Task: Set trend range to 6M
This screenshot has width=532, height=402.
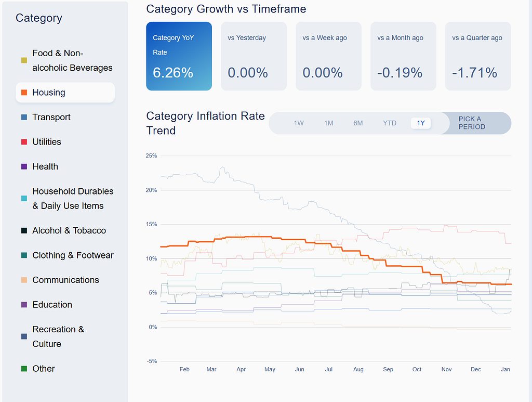Action: [358, 123]
